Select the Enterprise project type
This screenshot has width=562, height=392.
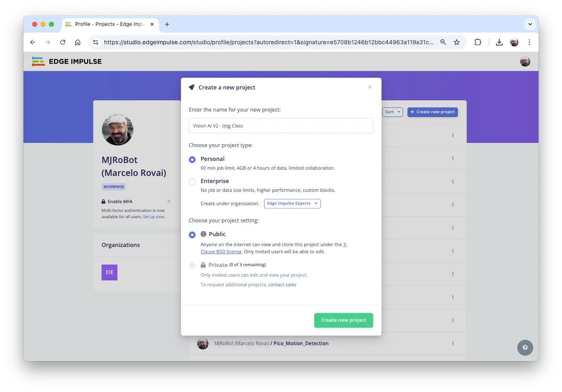coord(192,182)
